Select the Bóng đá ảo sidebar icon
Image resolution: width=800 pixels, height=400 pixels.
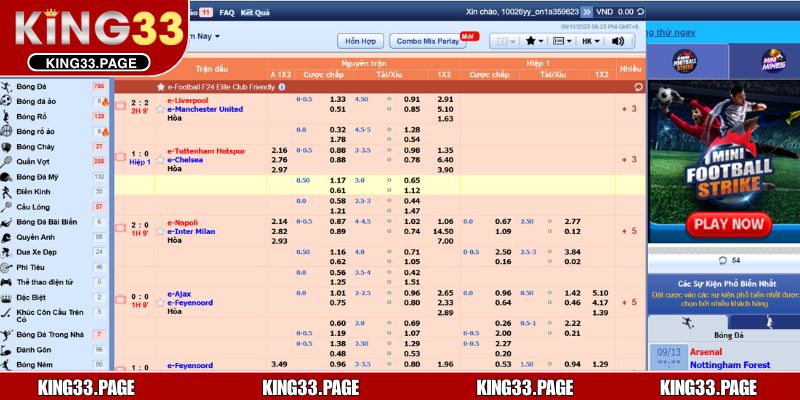tap(6, 102)
